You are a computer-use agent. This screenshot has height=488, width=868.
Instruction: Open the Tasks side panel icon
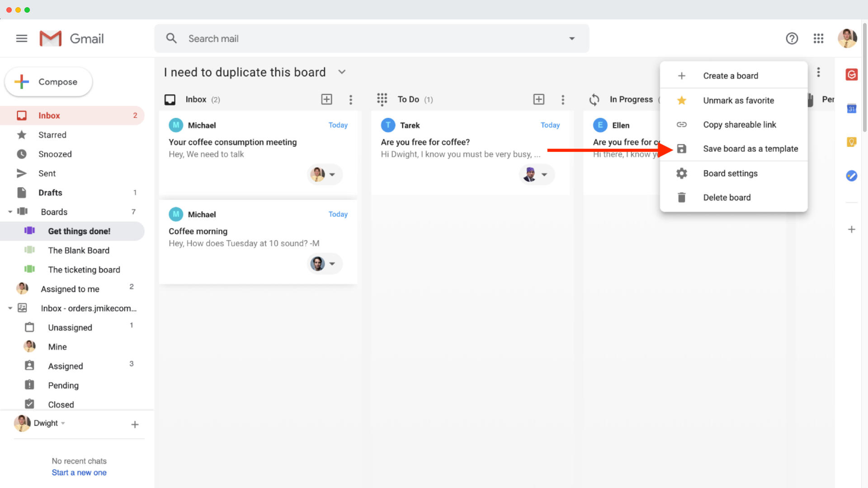click(x=851, y=176)
